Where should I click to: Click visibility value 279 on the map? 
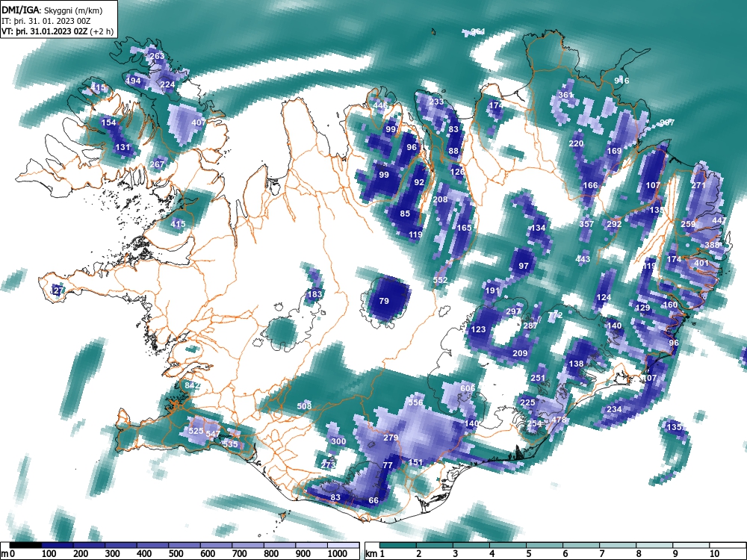[x=391, y=437]
